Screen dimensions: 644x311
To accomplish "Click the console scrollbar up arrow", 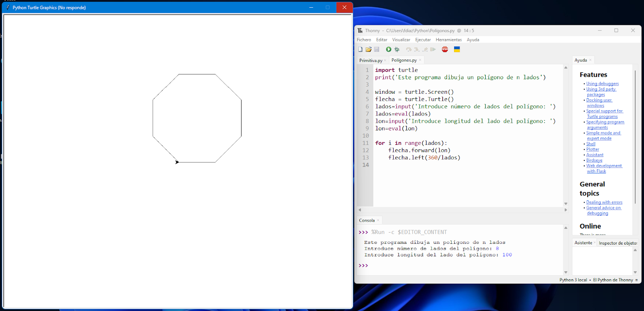I will tap(566, 228).
